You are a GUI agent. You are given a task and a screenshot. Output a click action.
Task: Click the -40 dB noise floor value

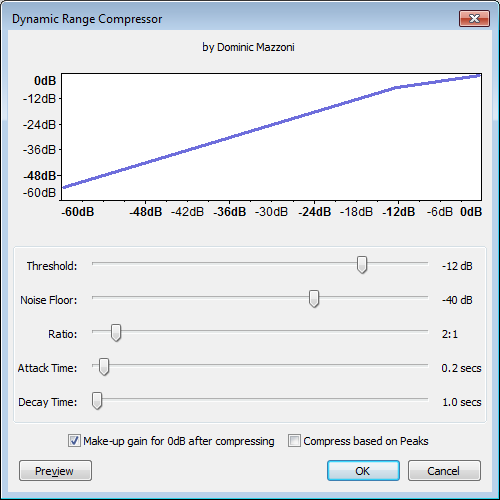457,300
